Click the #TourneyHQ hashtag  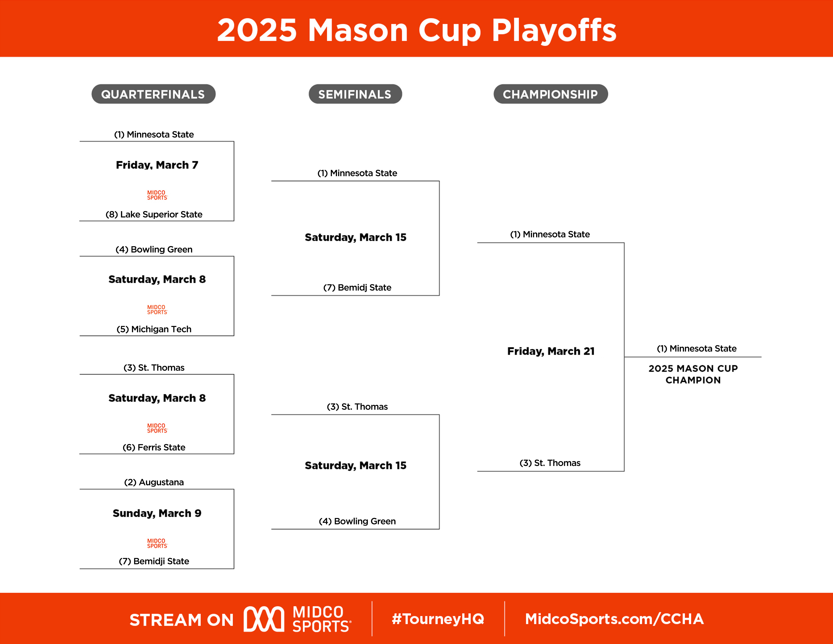[438, 619]
